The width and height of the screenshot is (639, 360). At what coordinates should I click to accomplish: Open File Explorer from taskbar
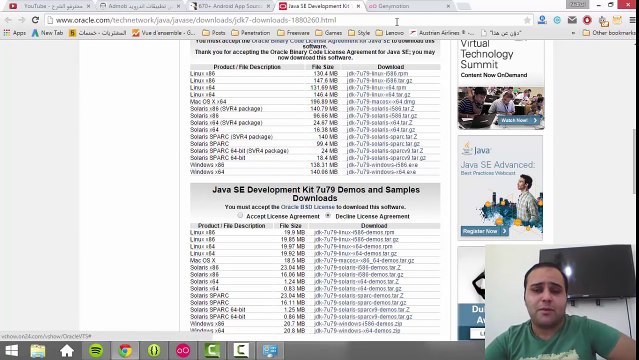point(37,351)
